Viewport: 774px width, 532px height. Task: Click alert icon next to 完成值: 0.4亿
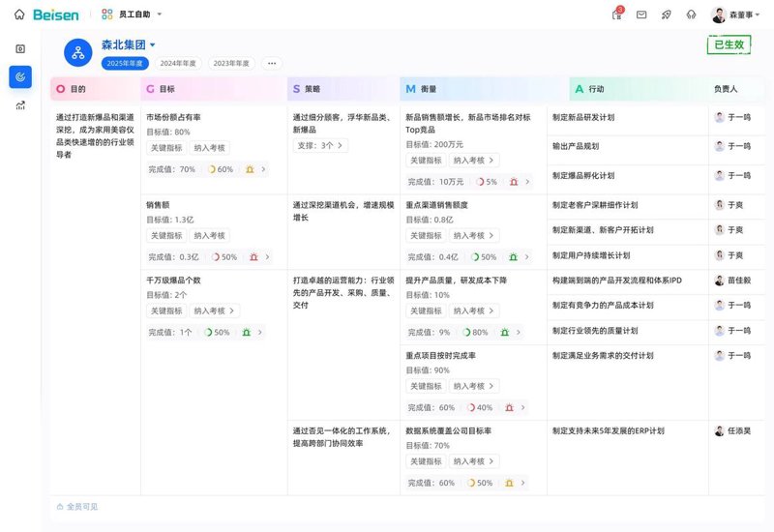click(514, 257)
